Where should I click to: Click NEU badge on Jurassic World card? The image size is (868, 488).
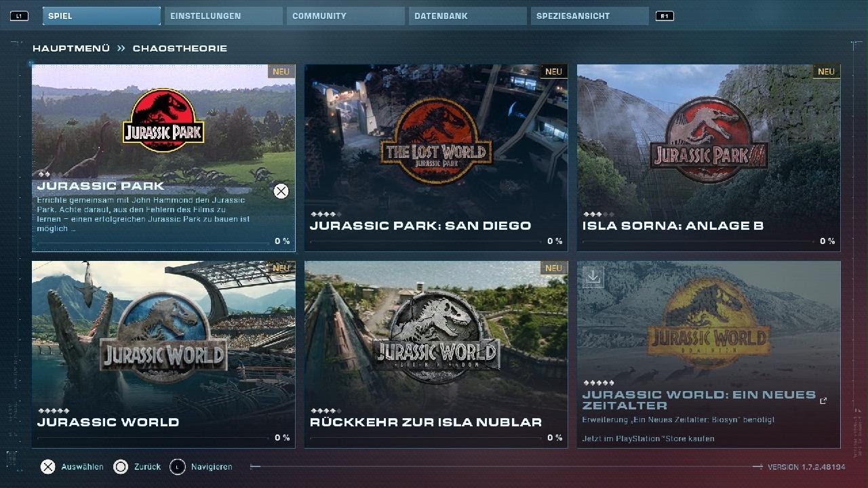[281, 268]
